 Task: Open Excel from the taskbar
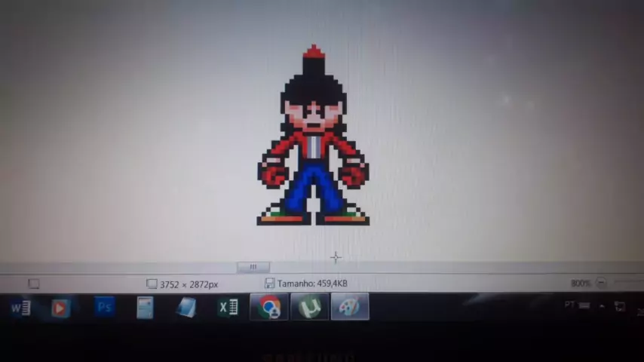click(x=228, y=308)
